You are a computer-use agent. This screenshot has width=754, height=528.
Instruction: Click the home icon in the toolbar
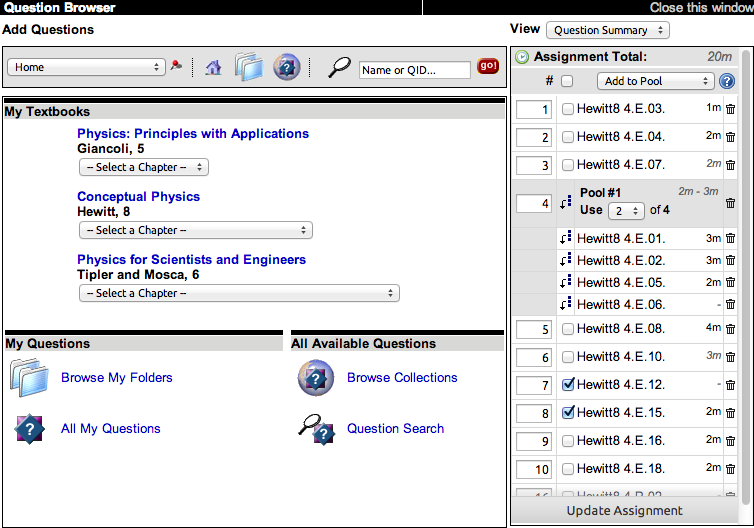click(213, 68)
